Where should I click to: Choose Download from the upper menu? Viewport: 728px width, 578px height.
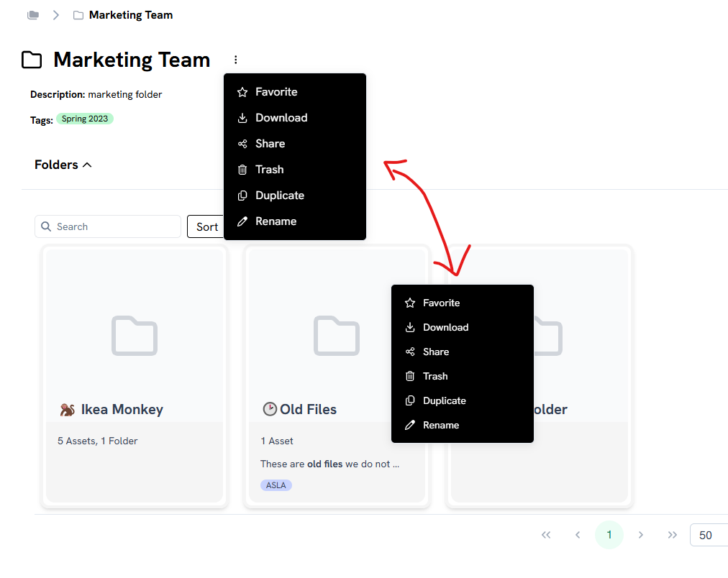pos(281,118)
